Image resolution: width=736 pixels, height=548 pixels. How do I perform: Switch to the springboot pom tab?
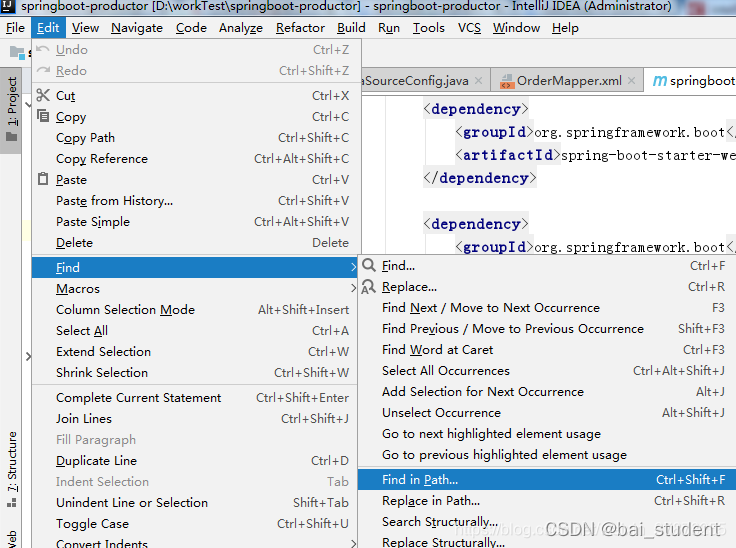coord(690,81)
